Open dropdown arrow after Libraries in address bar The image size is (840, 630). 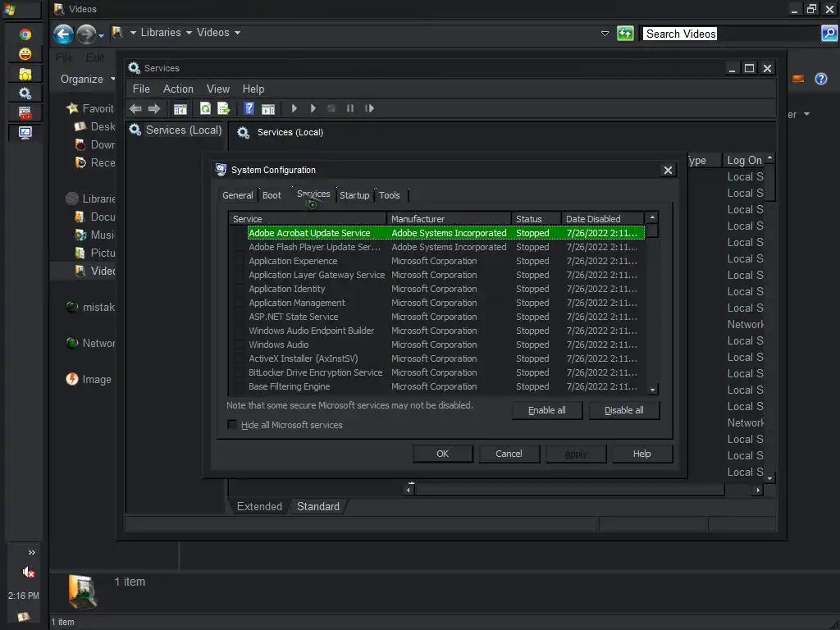click(x=189, y=33)
